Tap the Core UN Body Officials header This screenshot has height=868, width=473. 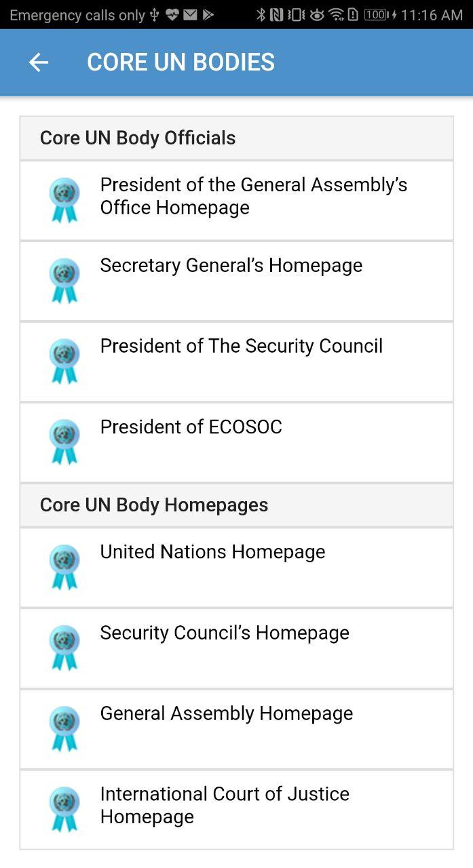[x=236, y=138]
